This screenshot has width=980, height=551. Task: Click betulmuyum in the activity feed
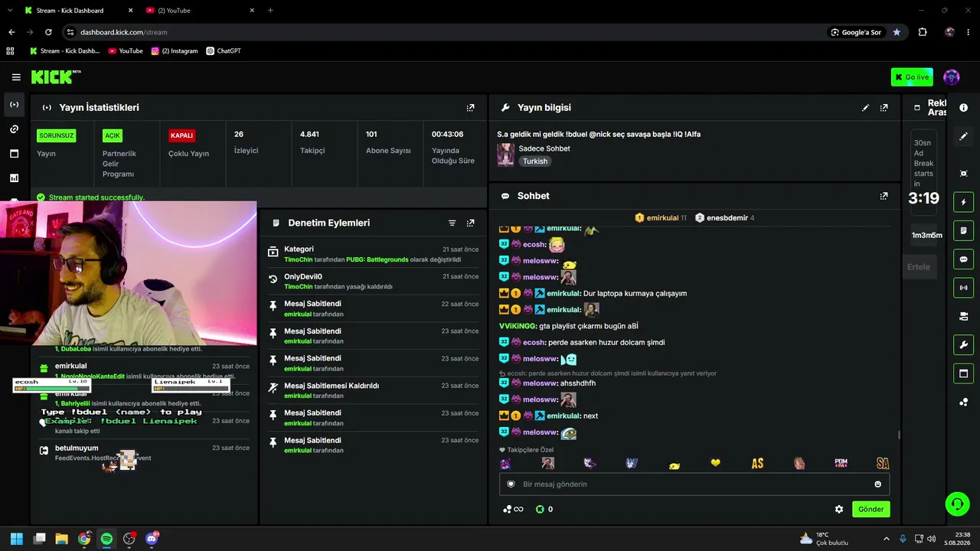point(77,448)
